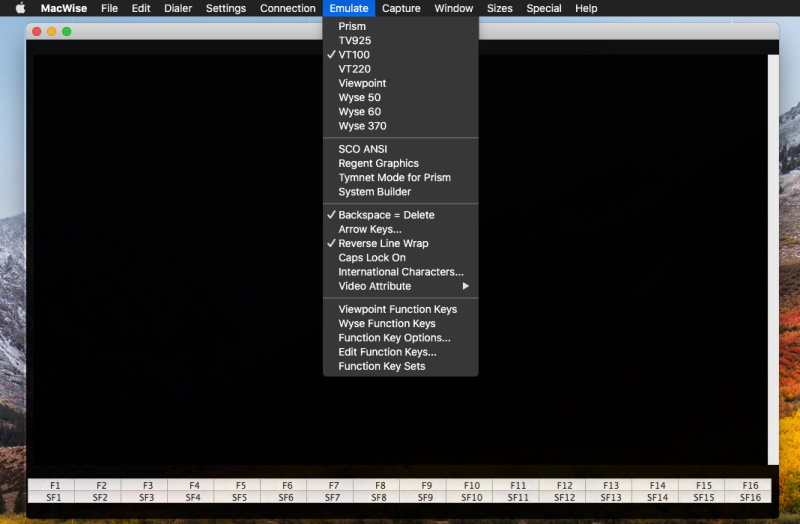Click the F16 function key button
The height and width of the screenshot is (524, 800).
[748, 485]
